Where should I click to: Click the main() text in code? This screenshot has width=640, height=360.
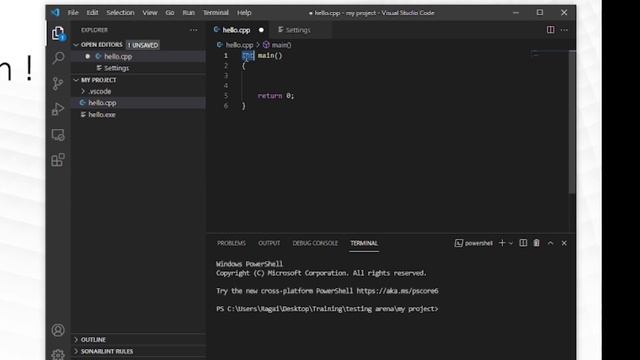270,56
